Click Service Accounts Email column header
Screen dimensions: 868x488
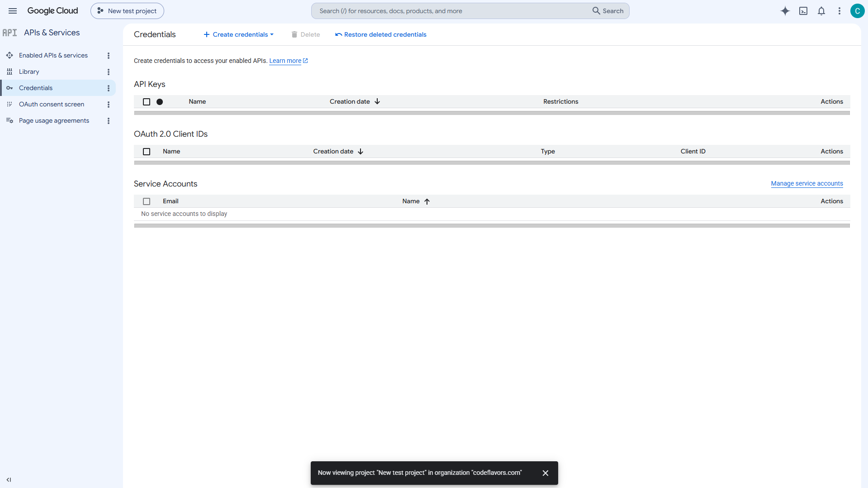pos(171,201)
